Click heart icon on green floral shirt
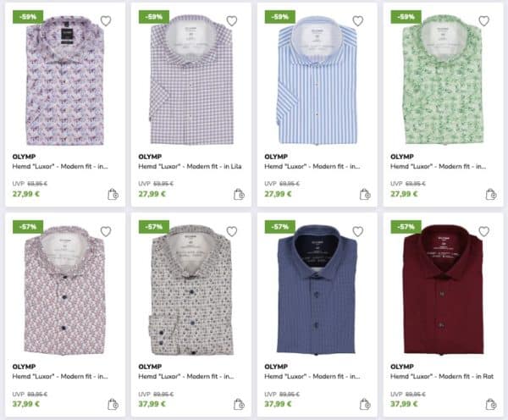508x420 pixels. [484, 20]
